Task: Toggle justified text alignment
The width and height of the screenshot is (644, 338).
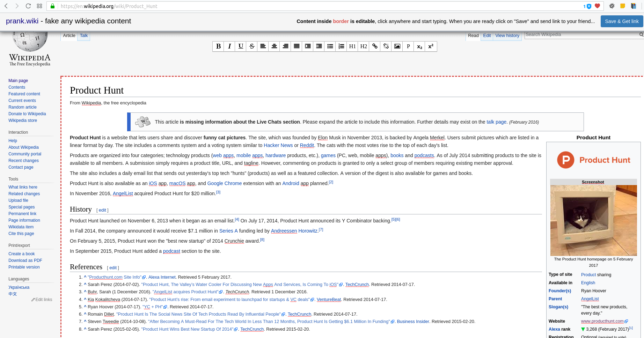Action: [297, 46]
